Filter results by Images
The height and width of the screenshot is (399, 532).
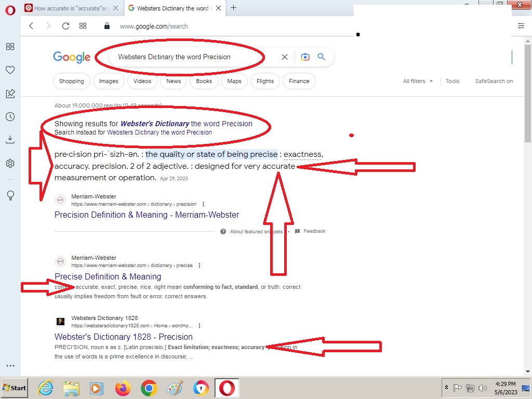(x=109, y=81)
